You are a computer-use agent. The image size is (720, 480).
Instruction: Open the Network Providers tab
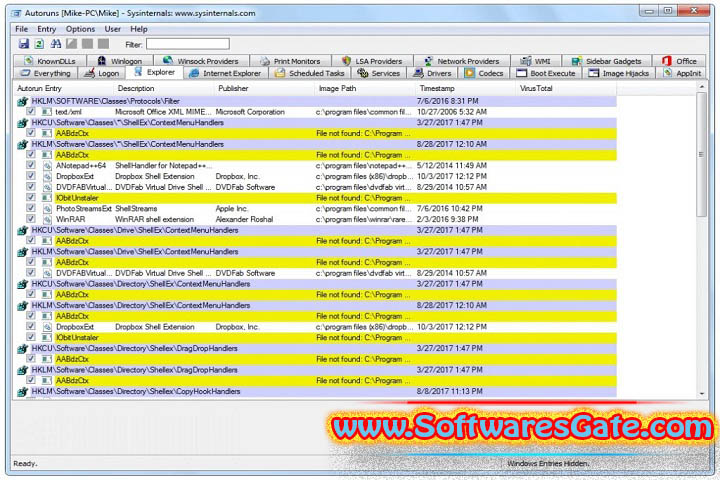coord(462,61)
